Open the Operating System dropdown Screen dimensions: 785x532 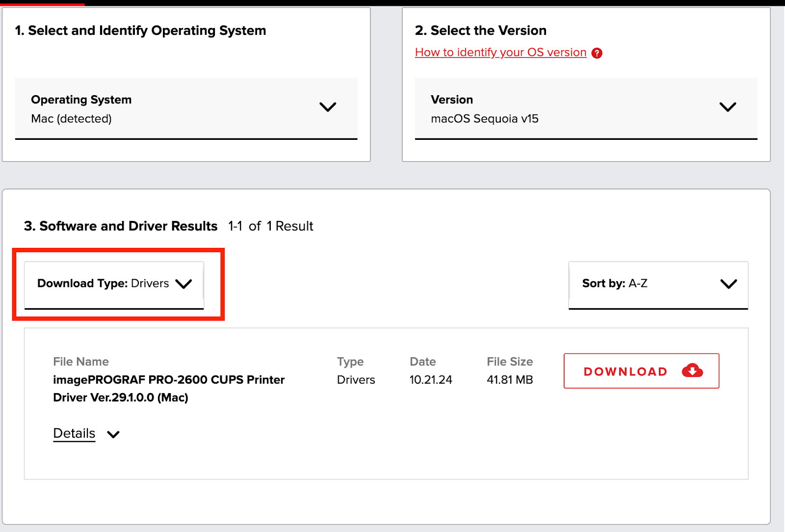click(186, 108)
